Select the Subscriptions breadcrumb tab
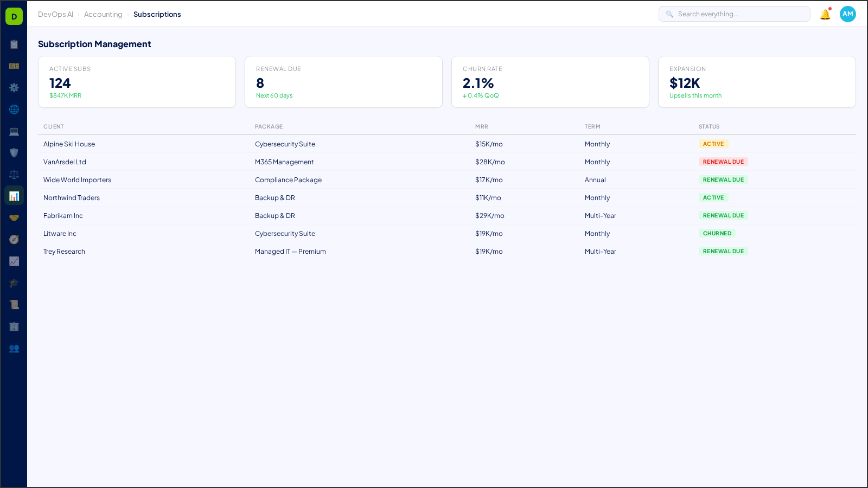Viewport: 868px width, 488px height. pyautogui.click(x=157, y=14)
